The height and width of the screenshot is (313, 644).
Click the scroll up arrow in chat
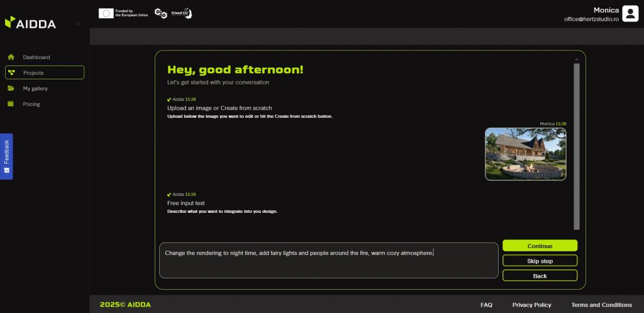coord(577,60)
